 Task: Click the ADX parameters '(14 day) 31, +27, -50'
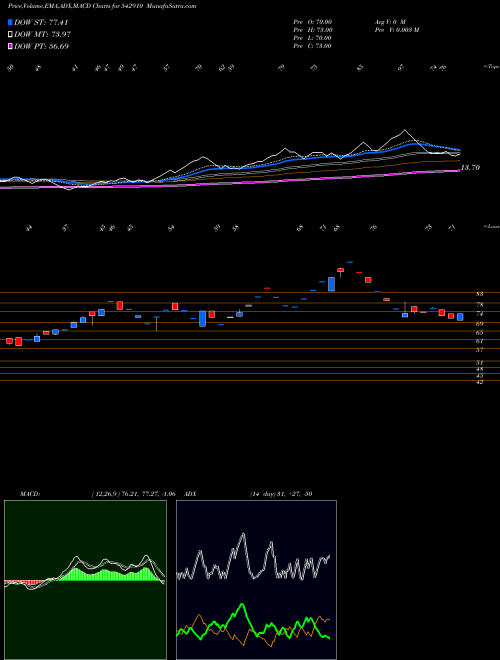[281, 494]
